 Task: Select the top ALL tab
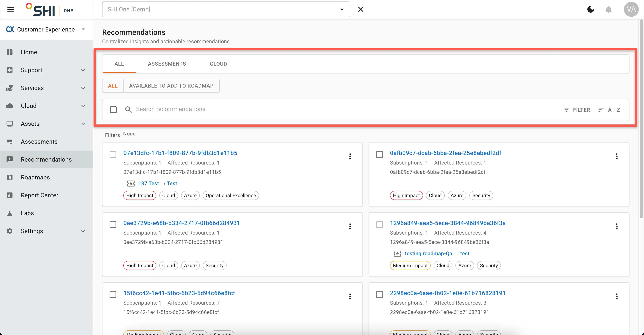click(x=119, y=64)
